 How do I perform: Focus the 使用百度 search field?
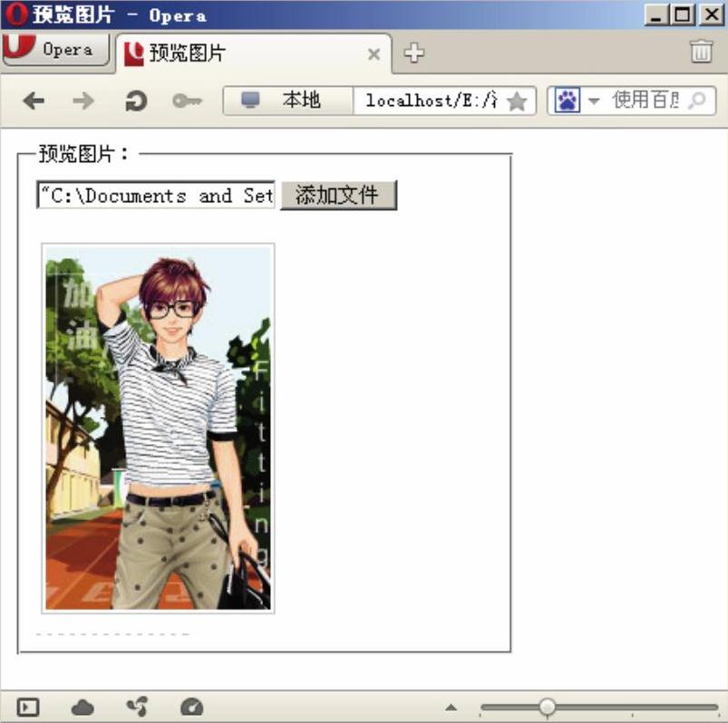pos(645,101)
